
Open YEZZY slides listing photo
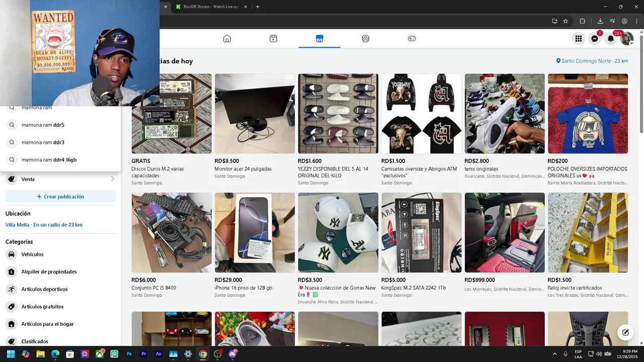click(338, 114)
